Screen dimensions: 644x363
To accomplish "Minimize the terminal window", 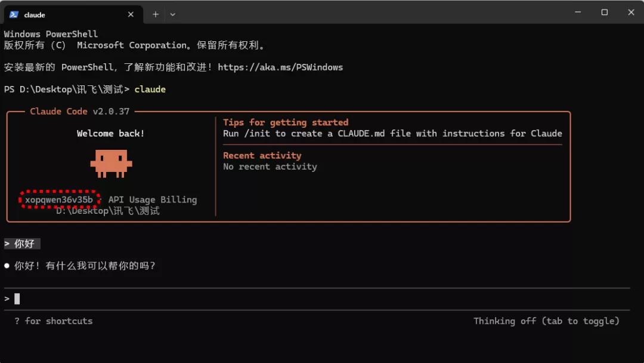I will [x=577, y=13].
